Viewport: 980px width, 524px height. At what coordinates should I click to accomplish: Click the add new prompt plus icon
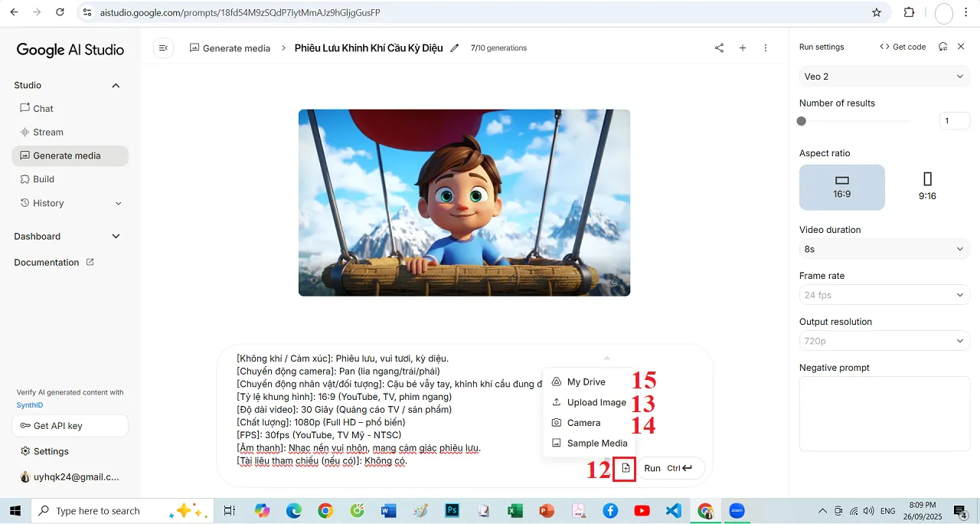point(742,47)
